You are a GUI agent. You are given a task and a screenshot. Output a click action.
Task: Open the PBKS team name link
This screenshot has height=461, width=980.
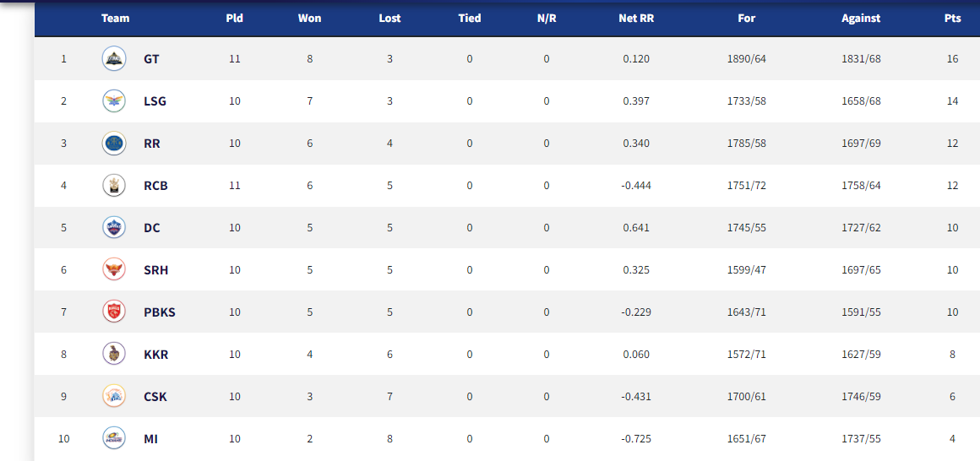(x=160, y=312)
